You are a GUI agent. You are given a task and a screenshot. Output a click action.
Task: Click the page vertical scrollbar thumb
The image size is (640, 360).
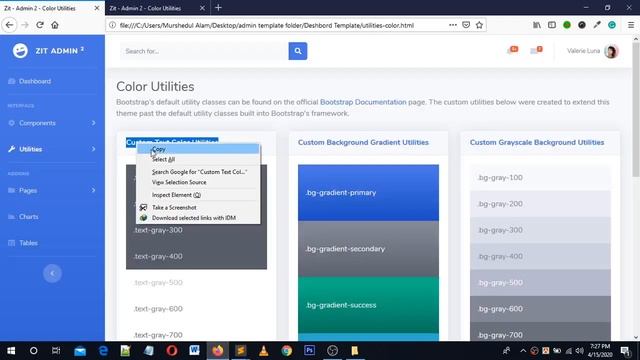coord(636,109)
